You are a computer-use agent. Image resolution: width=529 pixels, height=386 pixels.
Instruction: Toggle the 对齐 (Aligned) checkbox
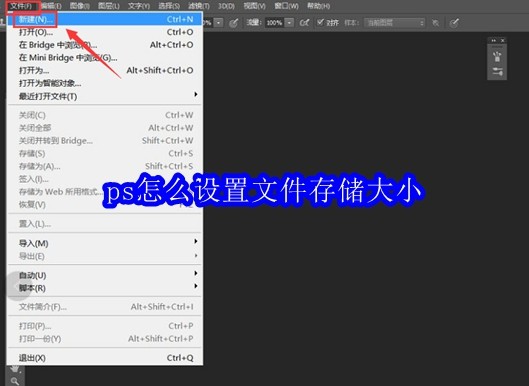[x=320, y=23]
